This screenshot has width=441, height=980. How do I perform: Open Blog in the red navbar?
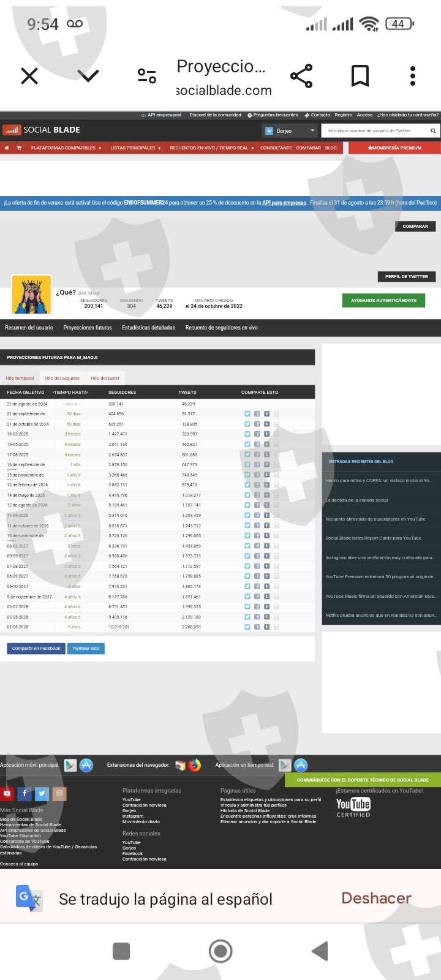(331, 148)
